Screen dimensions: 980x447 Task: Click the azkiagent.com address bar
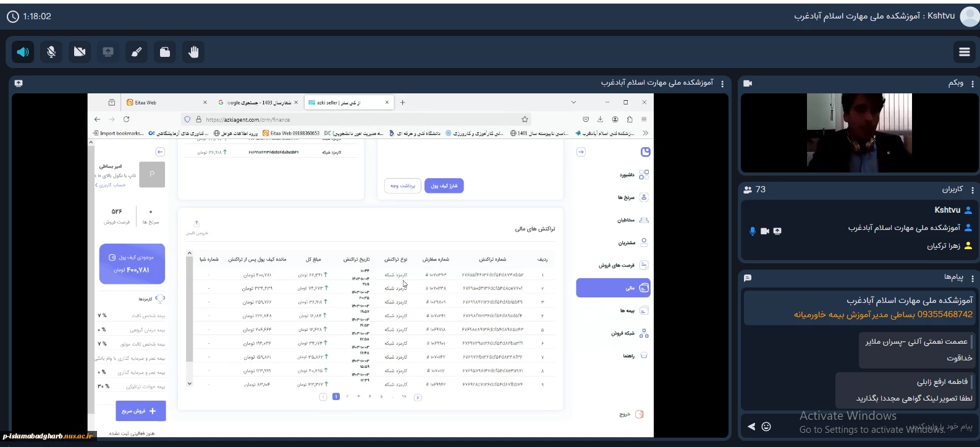[355, 119]
